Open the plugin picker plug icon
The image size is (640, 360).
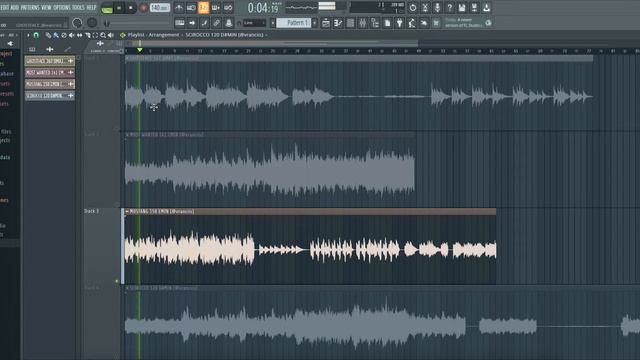point(399,23)
